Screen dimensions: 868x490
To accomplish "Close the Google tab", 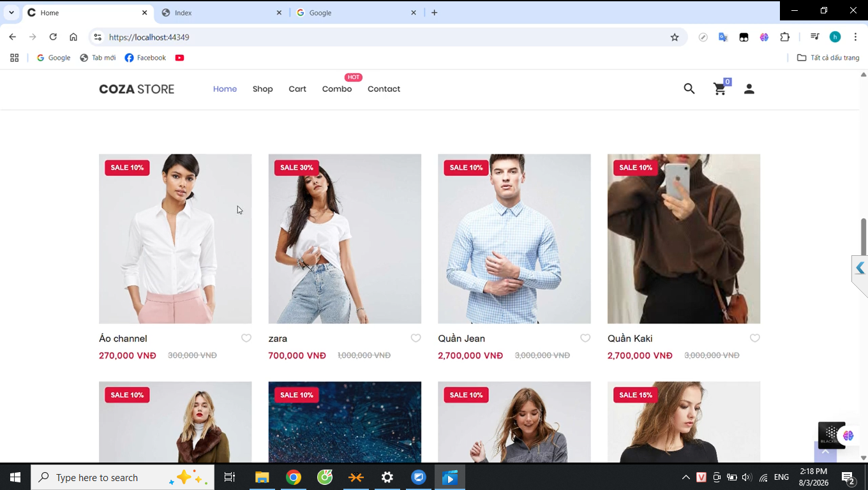I will 414,13.
